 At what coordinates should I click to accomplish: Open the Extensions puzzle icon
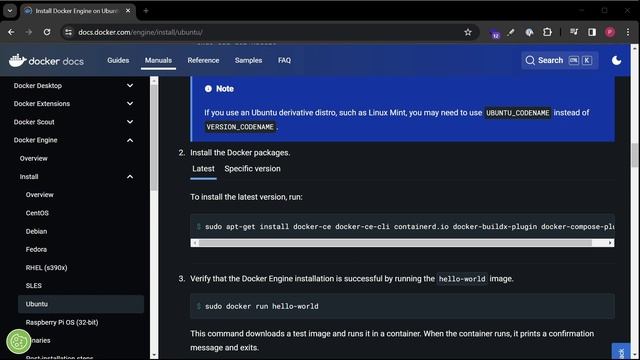point(547,32)
